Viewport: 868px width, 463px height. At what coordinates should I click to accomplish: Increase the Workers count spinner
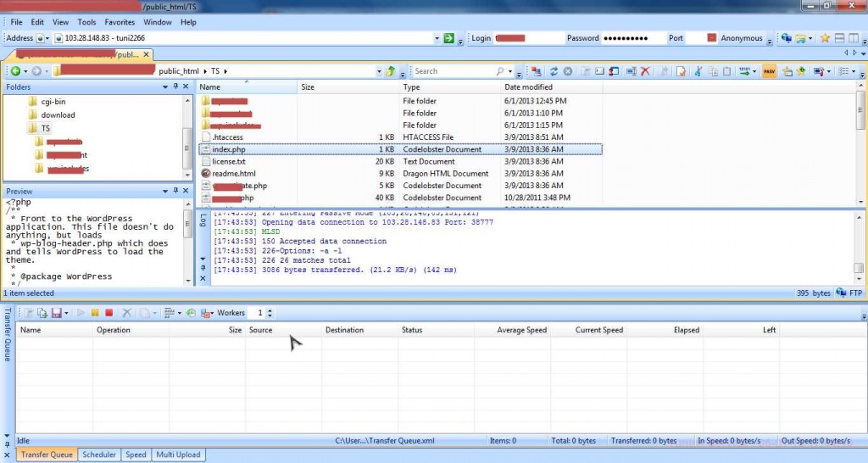tap(270, 310)
